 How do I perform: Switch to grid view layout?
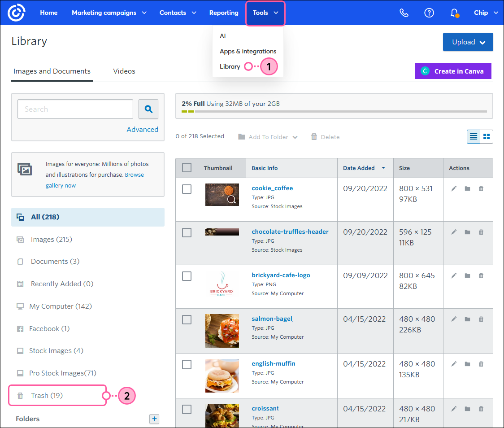click(x=487, y=137)
